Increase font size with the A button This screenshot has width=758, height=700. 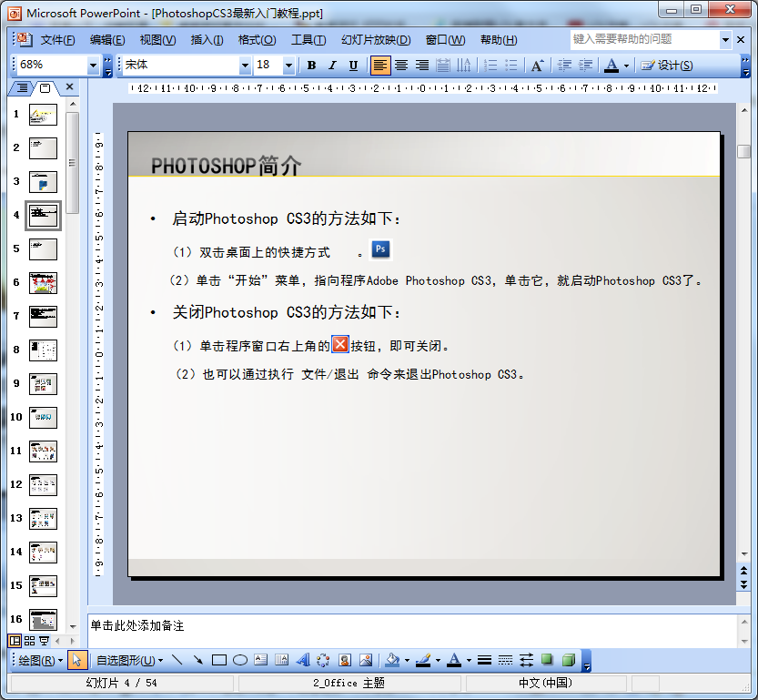click(x=537, y=66)
